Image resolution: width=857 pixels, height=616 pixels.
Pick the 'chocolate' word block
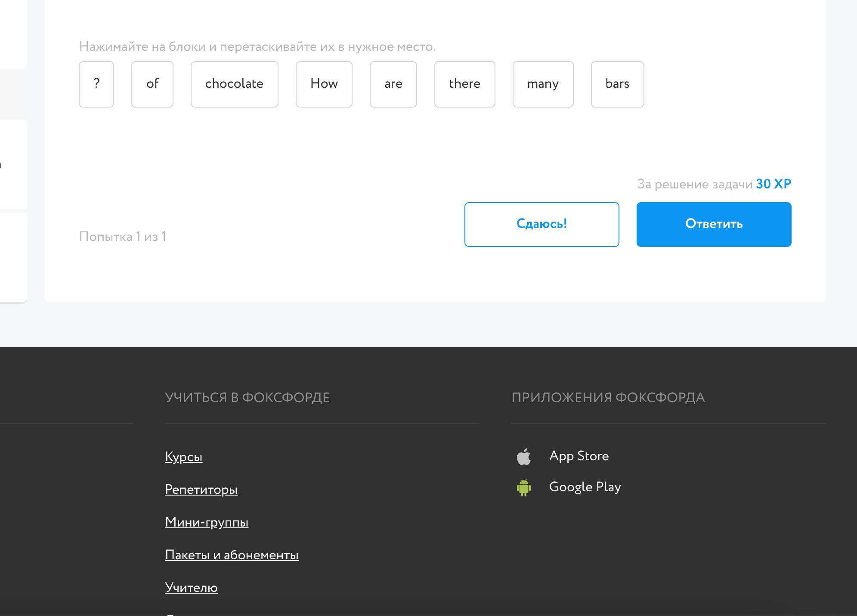[234, 84]
